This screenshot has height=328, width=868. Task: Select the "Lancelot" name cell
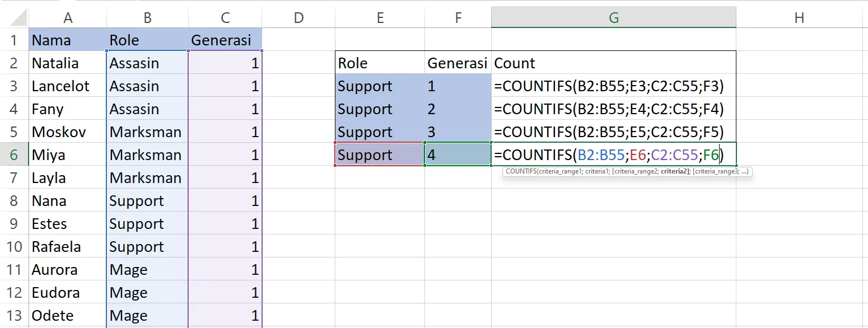67,86
